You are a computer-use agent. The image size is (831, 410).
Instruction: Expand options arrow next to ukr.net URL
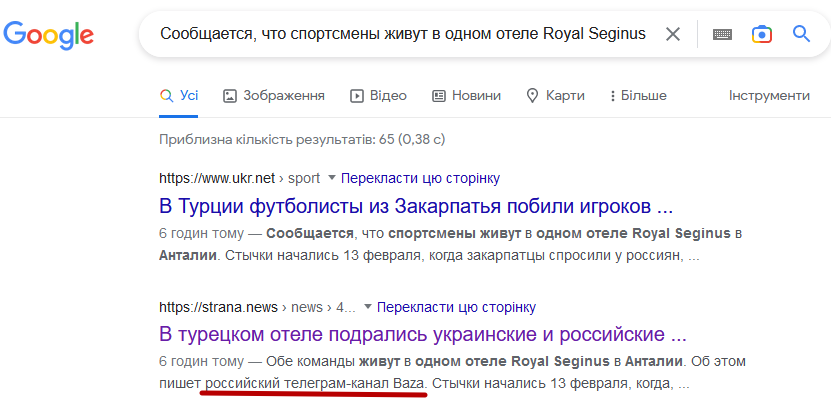tap(332, 179)
